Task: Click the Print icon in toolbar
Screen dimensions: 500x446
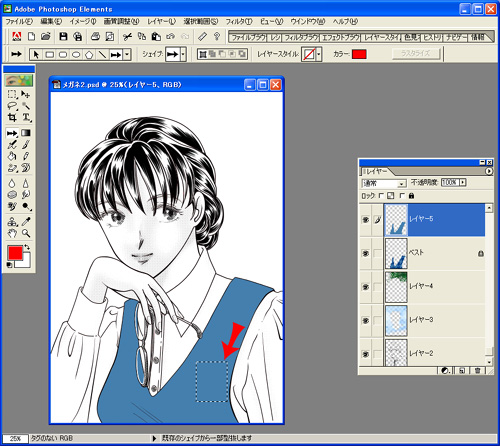Action: [x=95, y=36]
